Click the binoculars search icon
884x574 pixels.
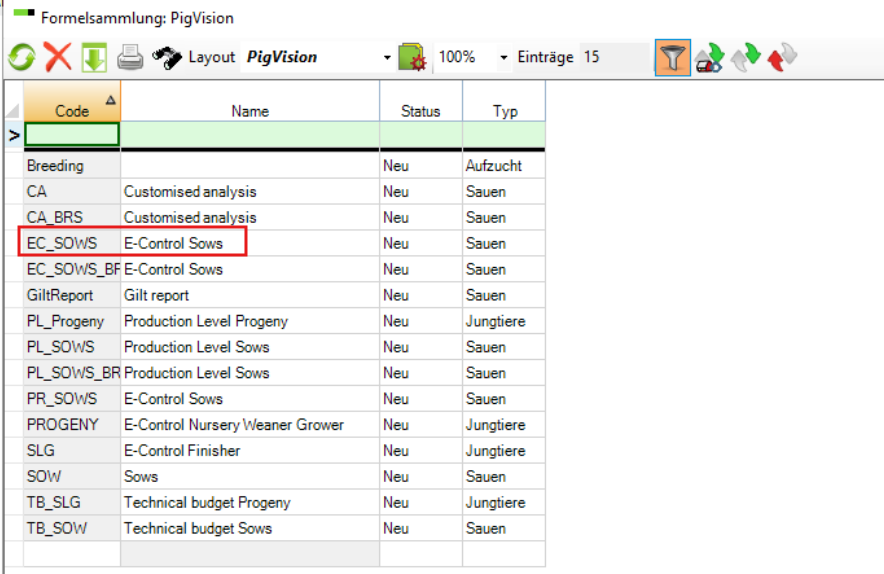point(167,58)
